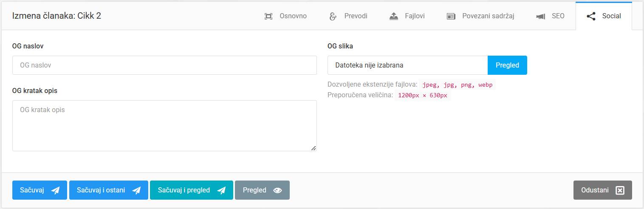
Task: Open the Osnovno tab
Action: click(x=293, y=16)
